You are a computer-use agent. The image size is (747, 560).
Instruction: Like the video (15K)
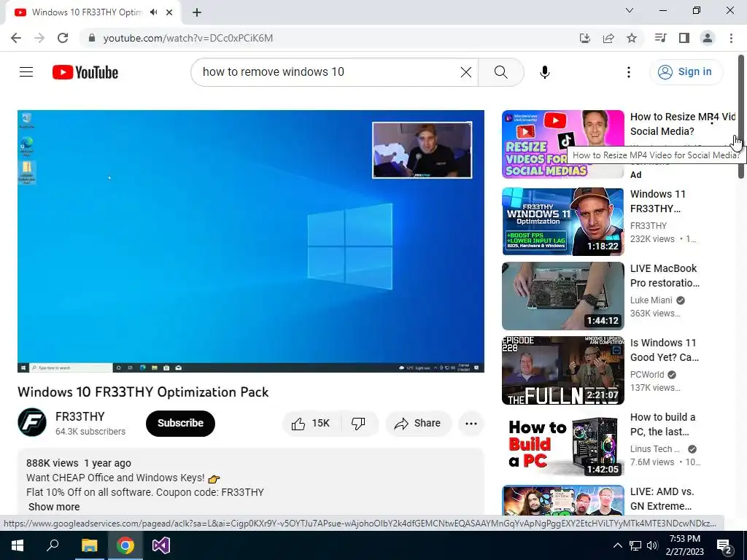pos(311,423)
